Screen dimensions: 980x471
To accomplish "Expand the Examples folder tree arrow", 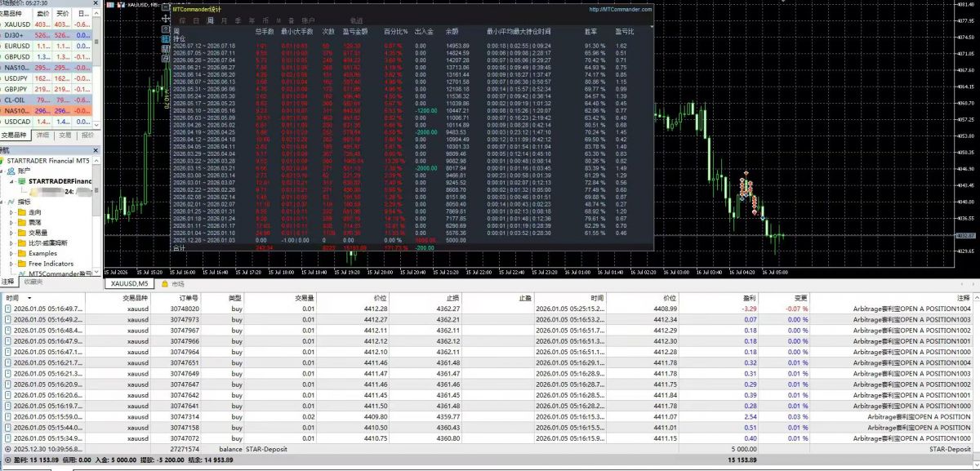I will 11,253.
